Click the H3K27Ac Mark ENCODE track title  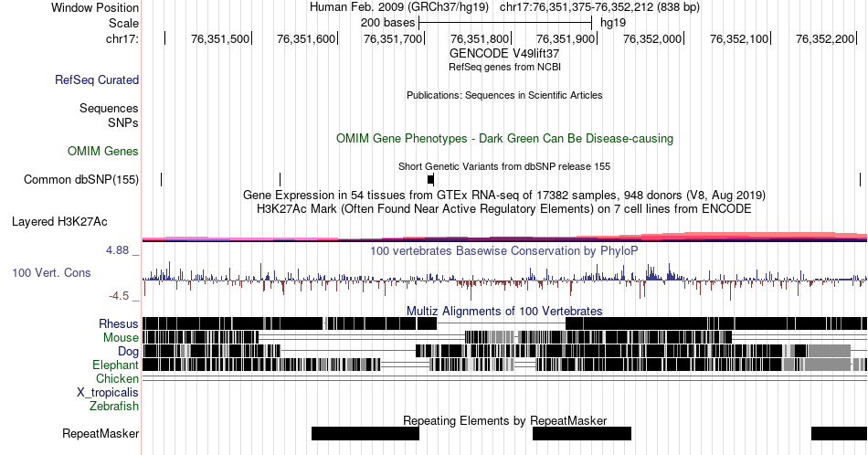pyautogui.click(x=504, y=208)
